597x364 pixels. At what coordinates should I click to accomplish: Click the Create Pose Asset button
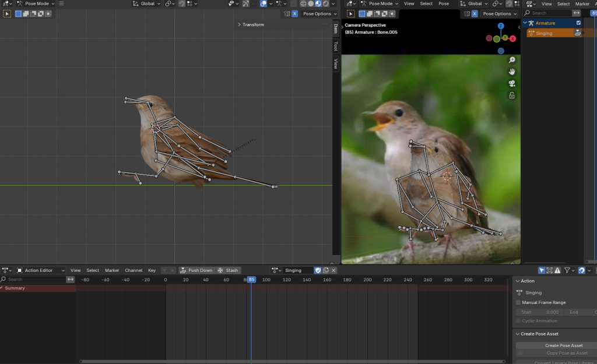pos(563,345)
